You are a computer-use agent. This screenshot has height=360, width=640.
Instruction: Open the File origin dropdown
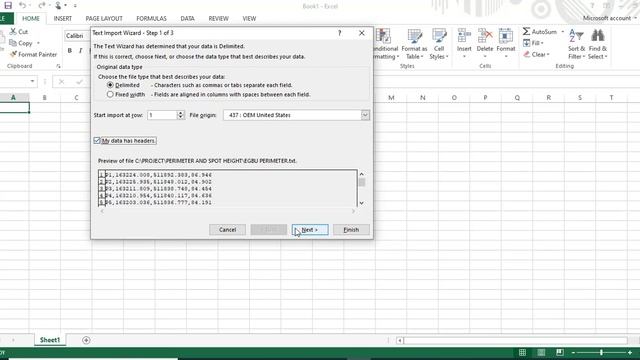pyautogui.click(x=365, y=115)
